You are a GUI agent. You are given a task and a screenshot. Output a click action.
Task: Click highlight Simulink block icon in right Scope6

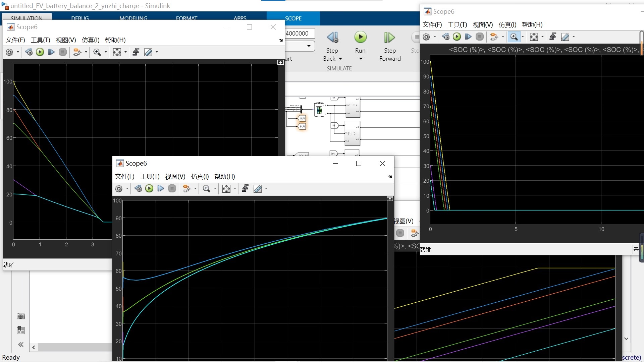[x=494, y=37]
